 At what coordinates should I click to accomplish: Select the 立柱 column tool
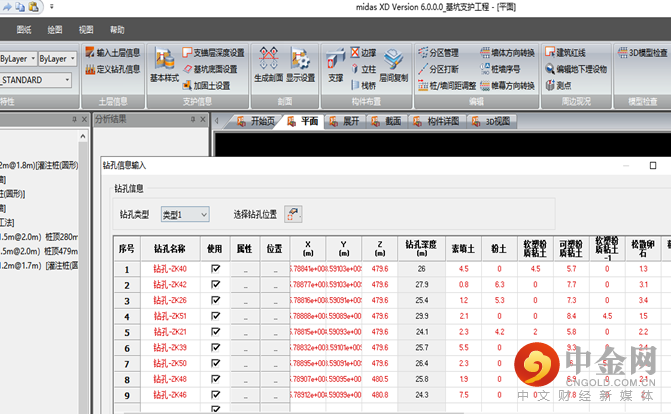(363, 69)
